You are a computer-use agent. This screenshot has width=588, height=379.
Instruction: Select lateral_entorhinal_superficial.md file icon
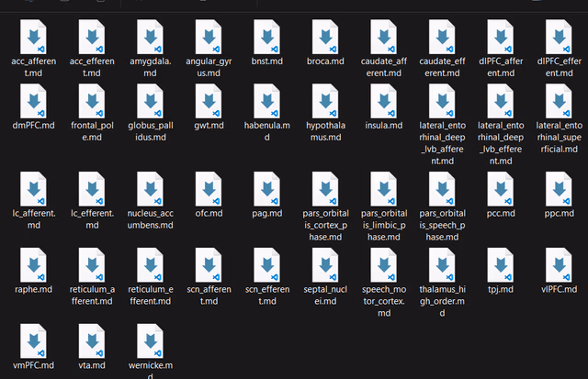[560, 101]
